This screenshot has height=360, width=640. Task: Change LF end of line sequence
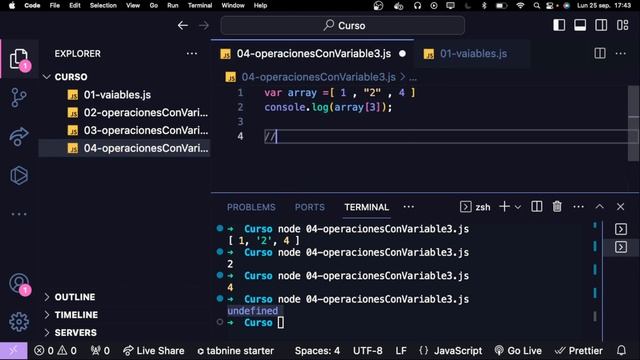click(401, 351)
